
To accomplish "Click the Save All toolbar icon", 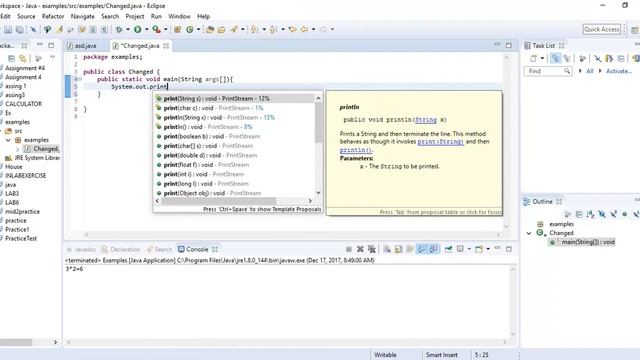I will coord(19,29).
